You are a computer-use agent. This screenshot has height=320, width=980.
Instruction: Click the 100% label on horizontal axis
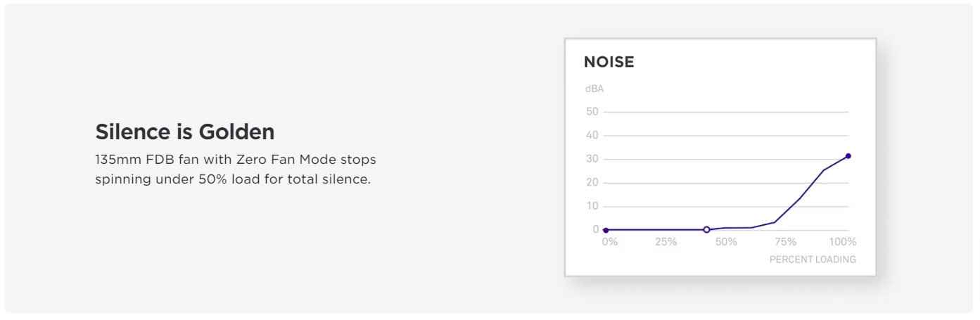[x=843, y=242]
